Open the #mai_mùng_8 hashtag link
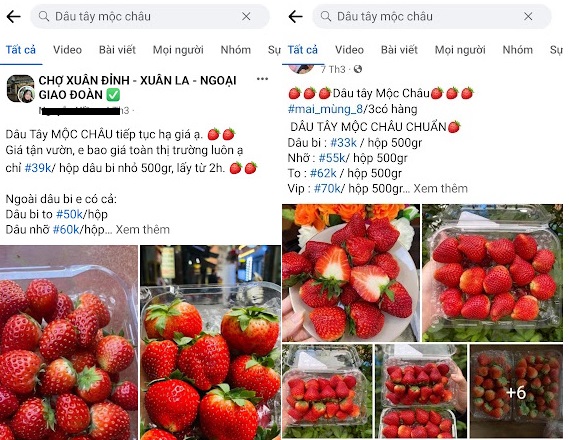 tap(325, 109)
